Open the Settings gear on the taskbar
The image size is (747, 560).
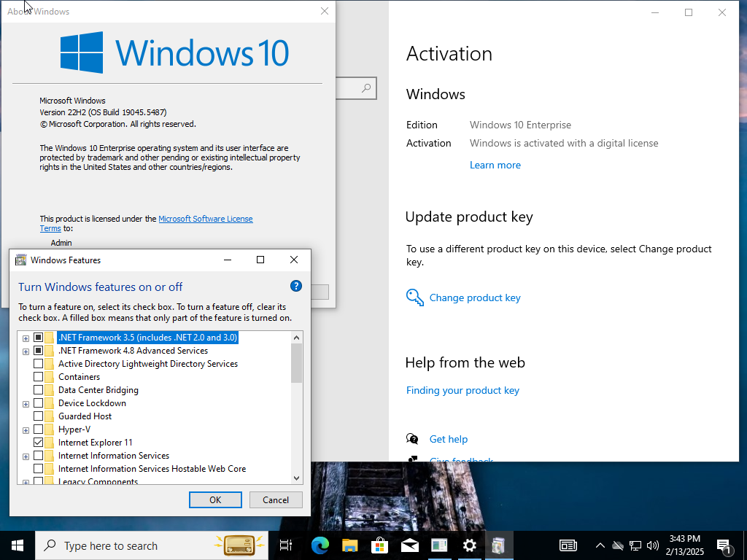pyautogui.click(x=469, y=545)
